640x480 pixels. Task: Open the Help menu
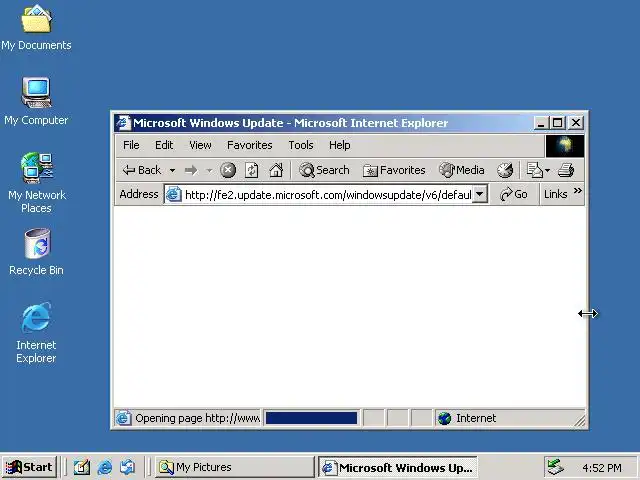click(x=340, y=145)
